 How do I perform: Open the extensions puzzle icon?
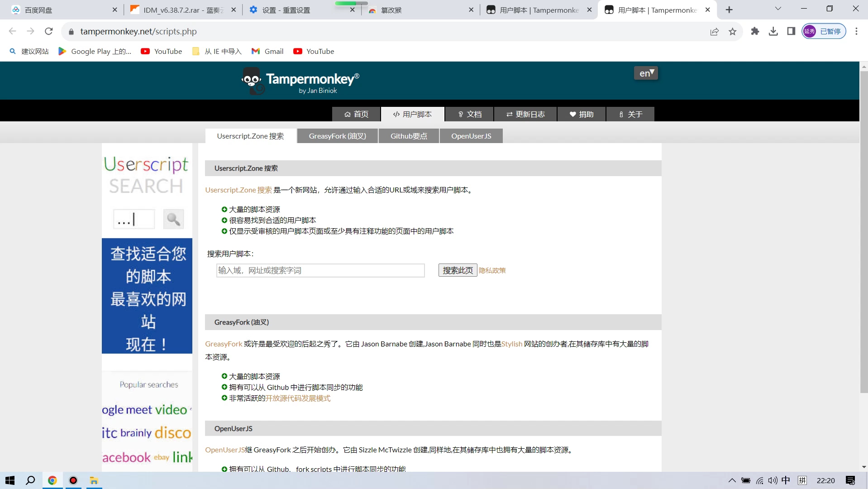click(x=755, y=31)
